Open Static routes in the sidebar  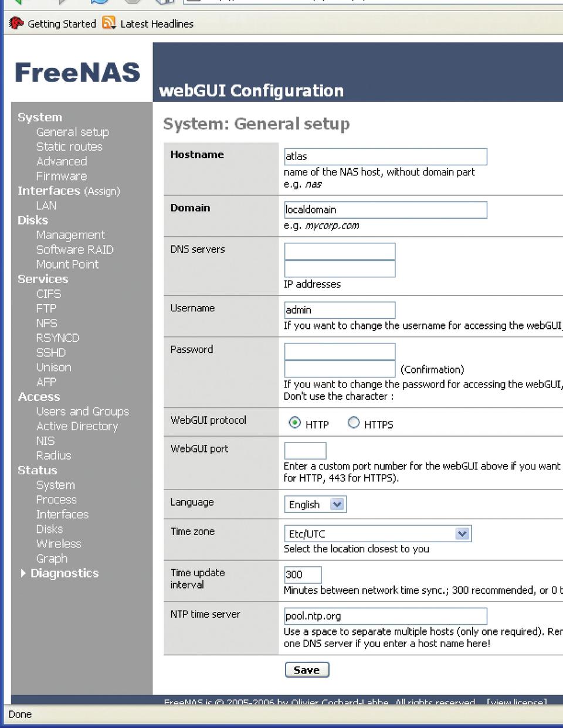point(69,147)
